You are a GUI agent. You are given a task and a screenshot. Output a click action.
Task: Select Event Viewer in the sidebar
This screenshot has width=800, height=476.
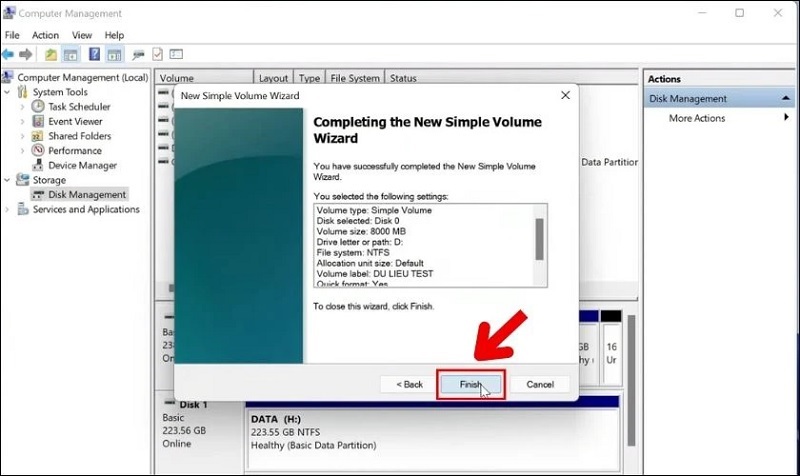click(x=74, y=121)
